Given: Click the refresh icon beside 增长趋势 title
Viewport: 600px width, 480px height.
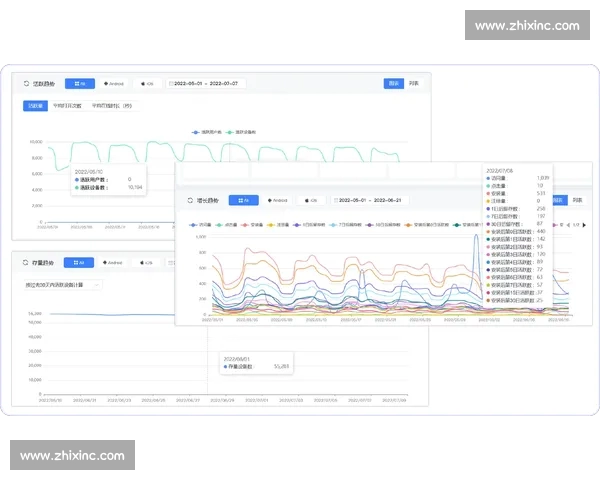Looking at the screenshot, I should [x=190, y=199].
